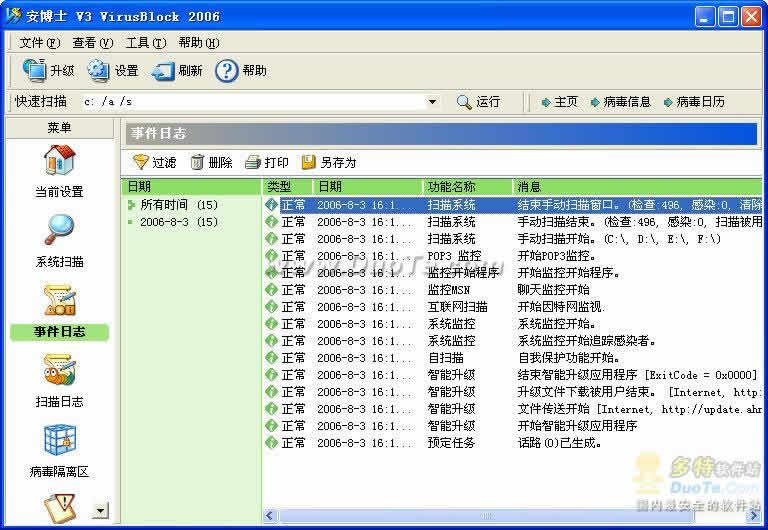Open the 工具(T) menu

tap(146, 43)
